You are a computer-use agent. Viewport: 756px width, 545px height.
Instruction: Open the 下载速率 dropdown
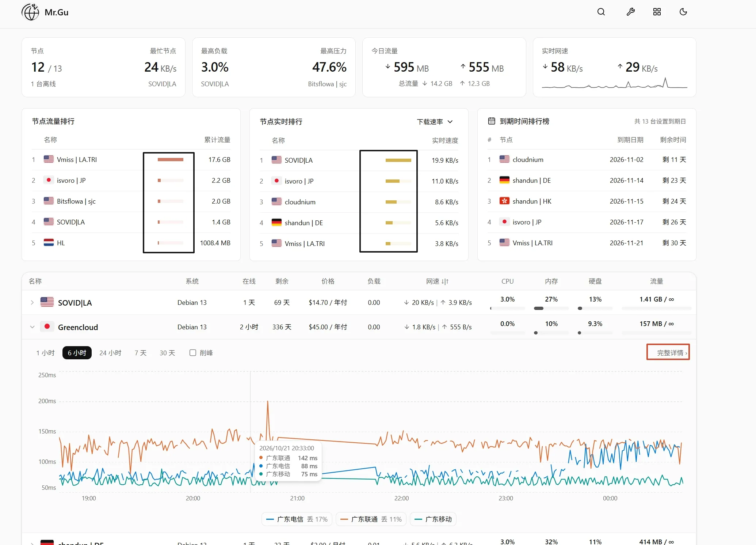435,122
